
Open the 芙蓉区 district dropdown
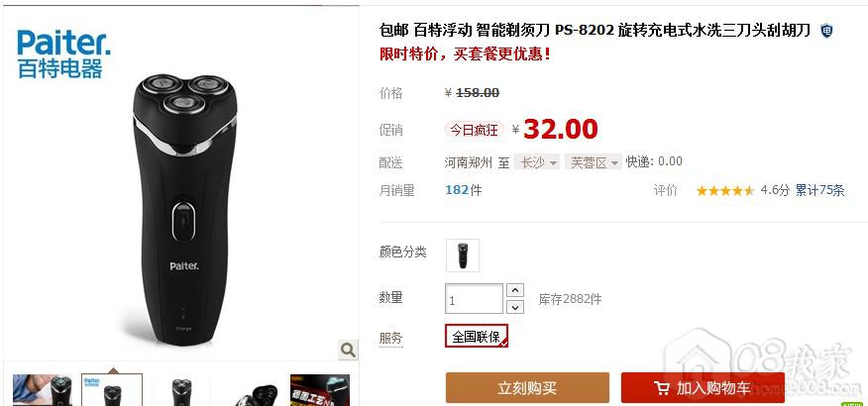tap(594, 162)
